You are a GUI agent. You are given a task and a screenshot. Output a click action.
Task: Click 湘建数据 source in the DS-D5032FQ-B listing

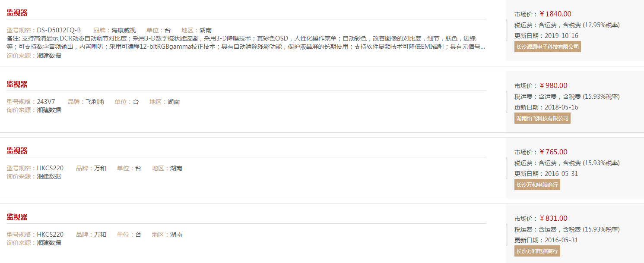(49, 55)
